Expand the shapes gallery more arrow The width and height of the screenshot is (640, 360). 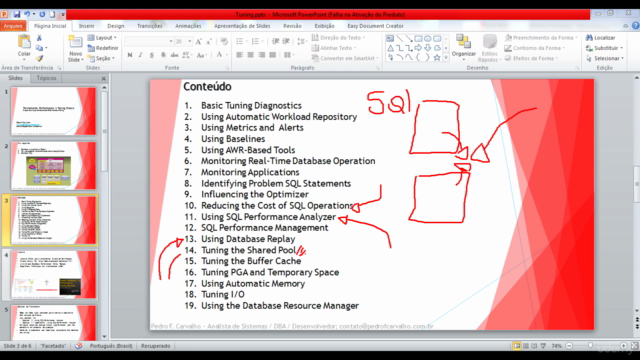click(x=446, y=58)
